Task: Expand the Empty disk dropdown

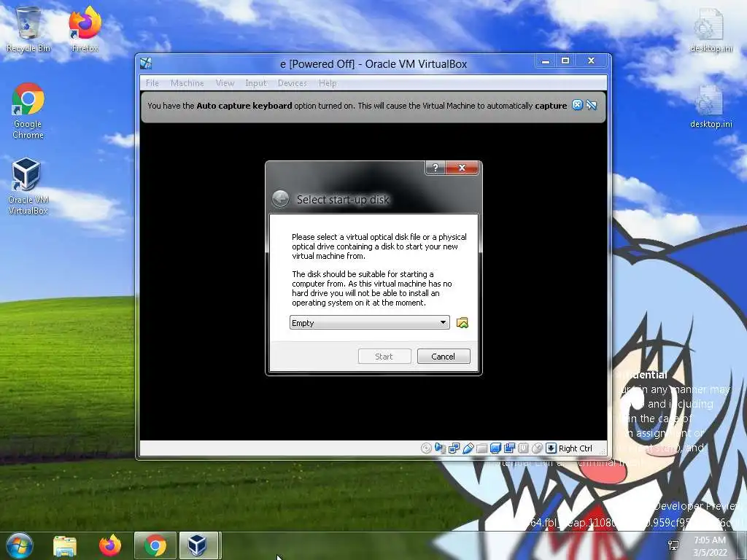Action: click(x=370, y=323)
